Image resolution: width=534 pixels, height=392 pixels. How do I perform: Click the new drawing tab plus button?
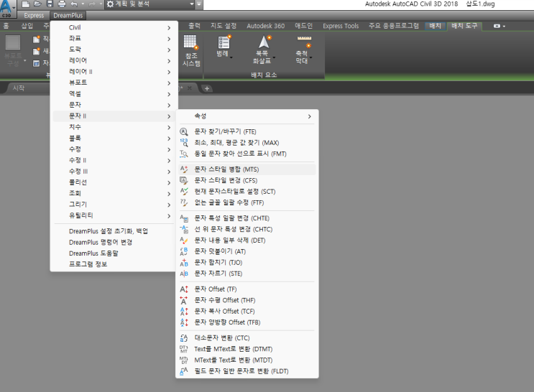(x=207, y=88)
